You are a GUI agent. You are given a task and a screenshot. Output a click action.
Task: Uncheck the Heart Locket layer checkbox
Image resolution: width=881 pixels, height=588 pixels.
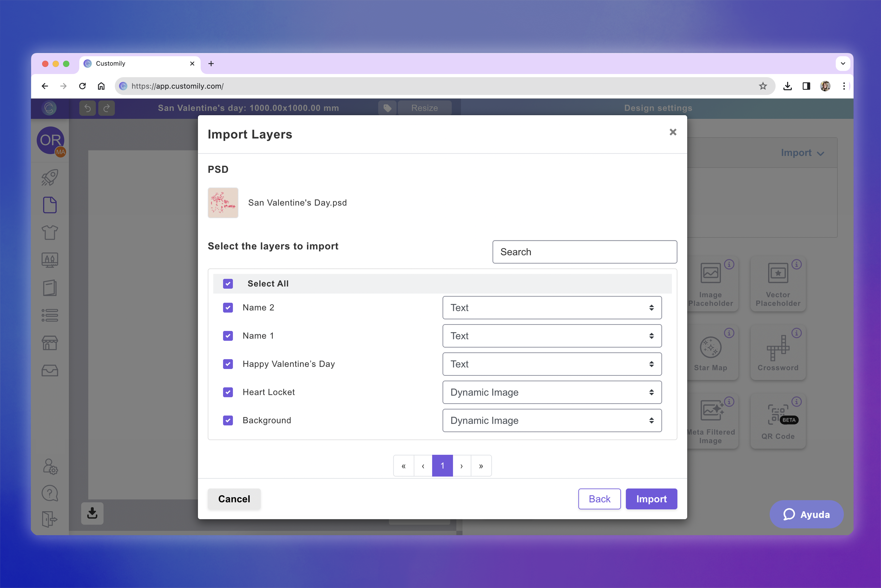coord(228,392)
